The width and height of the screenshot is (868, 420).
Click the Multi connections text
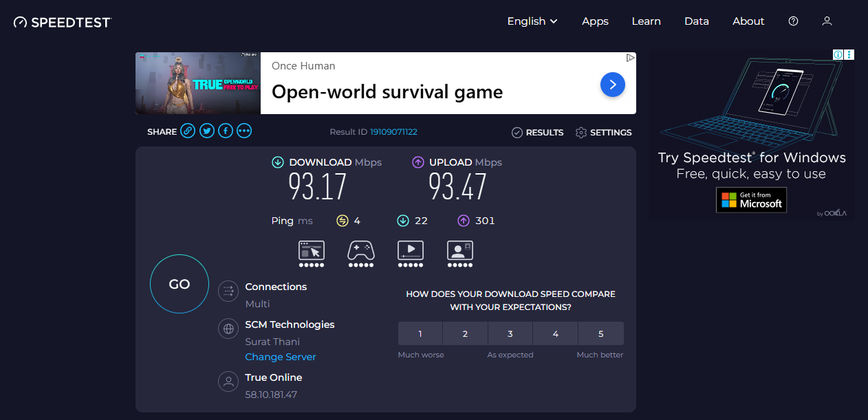257,304
